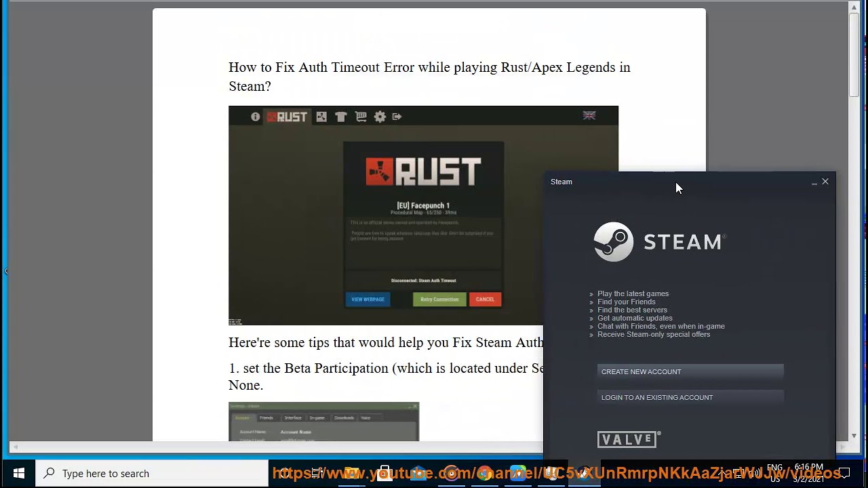Click VIEW WEBPAGE in Rust screenshot
Viewport: 868px width, 488px height.
coord(368,299)
